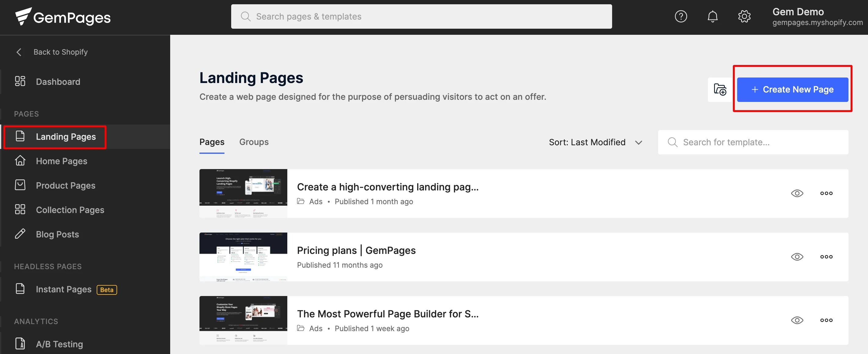Click the Create New Page button
The height and width of the screenshot is (354, 868).
[793, 89]
